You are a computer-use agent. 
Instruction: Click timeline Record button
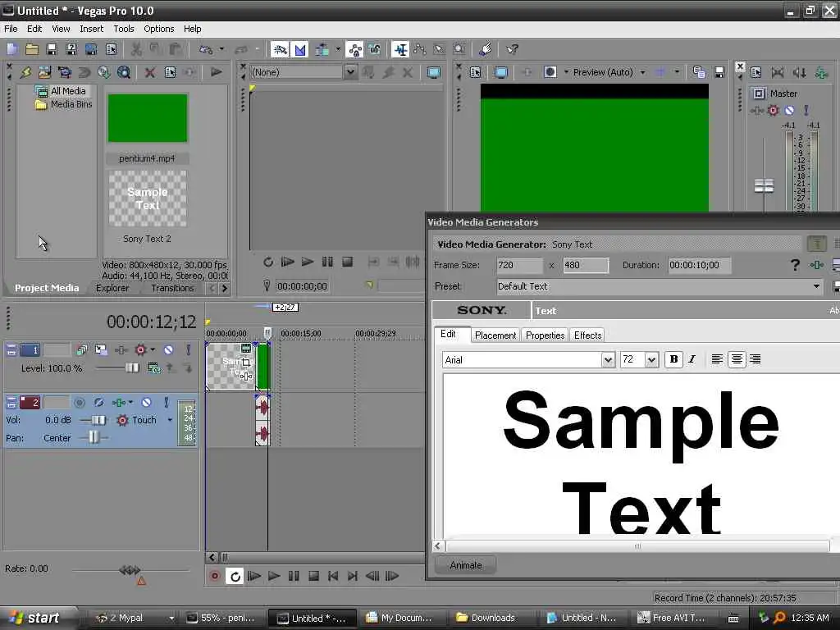point(215,577)
